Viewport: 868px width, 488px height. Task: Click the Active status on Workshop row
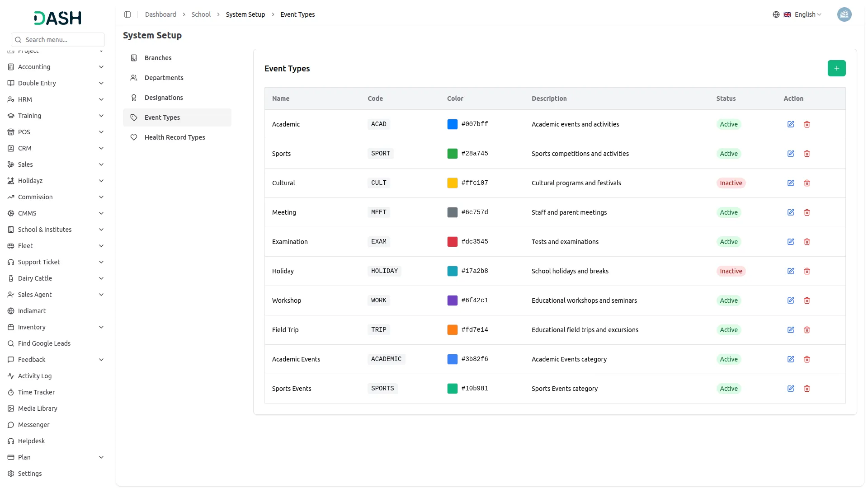point(729,300)
